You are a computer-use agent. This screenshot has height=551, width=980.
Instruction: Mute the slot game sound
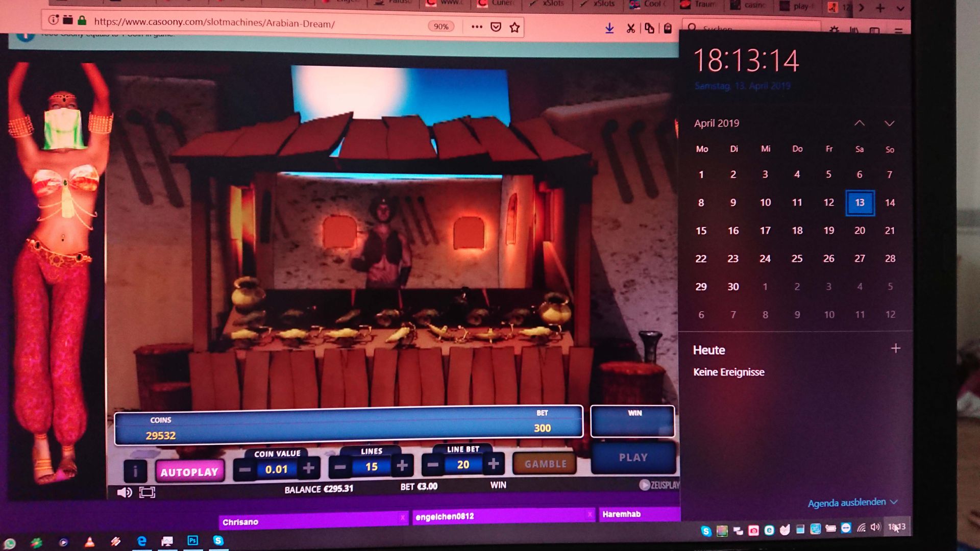pos(125,492)
